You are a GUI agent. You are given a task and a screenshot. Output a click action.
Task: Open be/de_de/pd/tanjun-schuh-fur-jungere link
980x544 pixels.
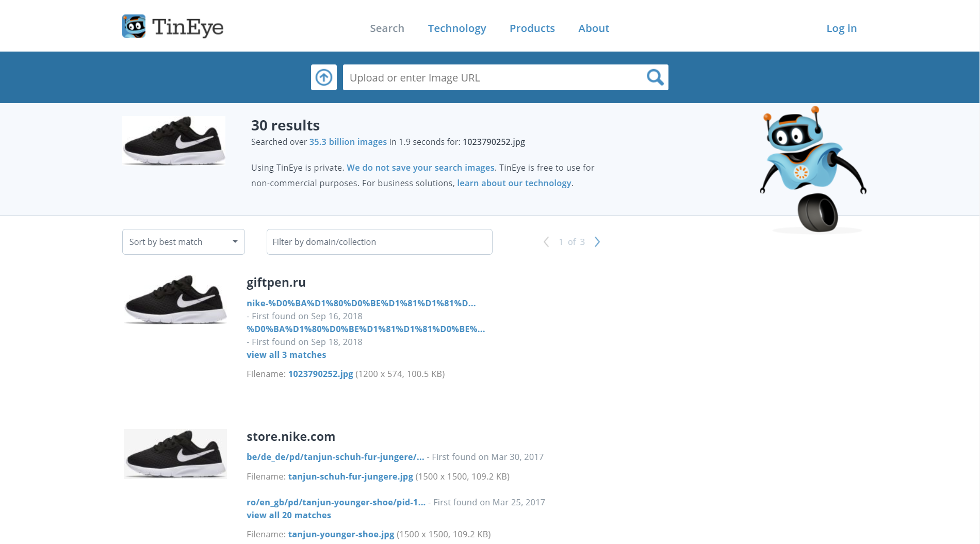(x=335, y=457)
